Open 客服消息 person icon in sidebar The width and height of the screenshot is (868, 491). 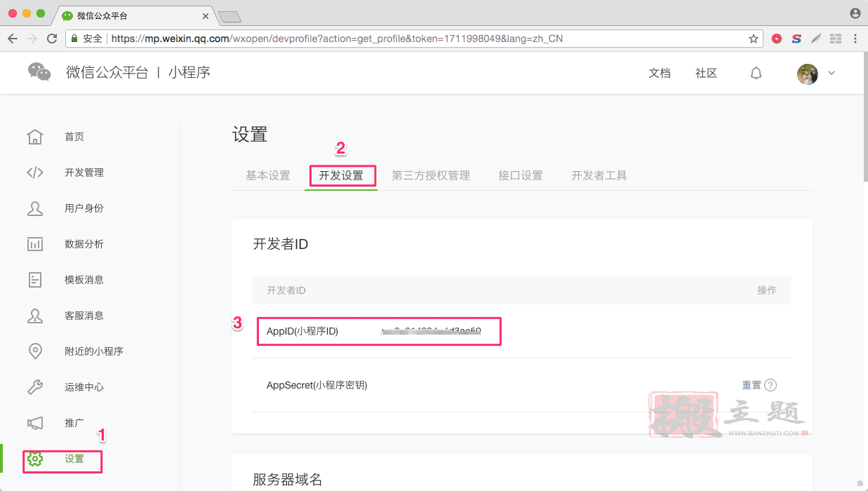point(35,316)
